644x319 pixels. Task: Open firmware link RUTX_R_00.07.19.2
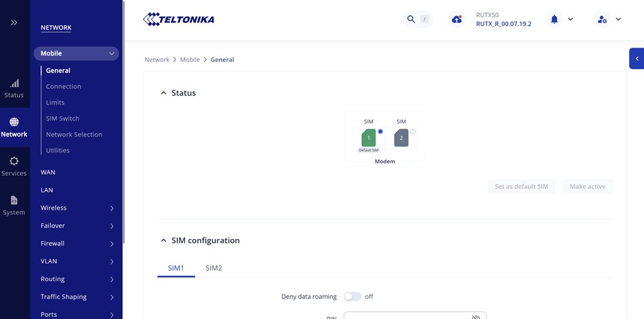click(504, 24)
